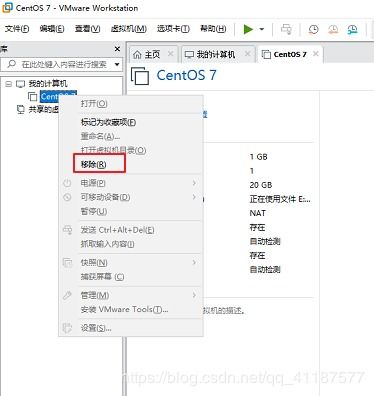Close the CentOS 7 tab
Screen dimensions: 374x396
316,54
